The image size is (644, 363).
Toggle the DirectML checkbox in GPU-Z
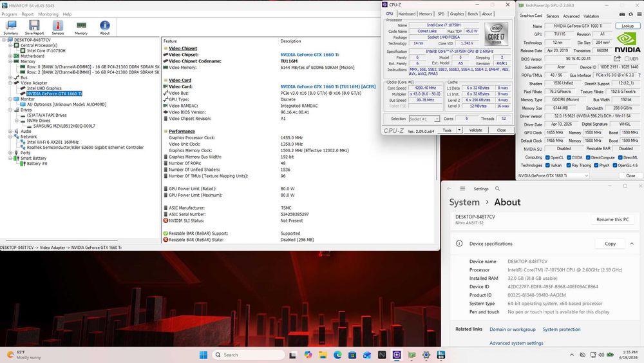pos(620,157)
